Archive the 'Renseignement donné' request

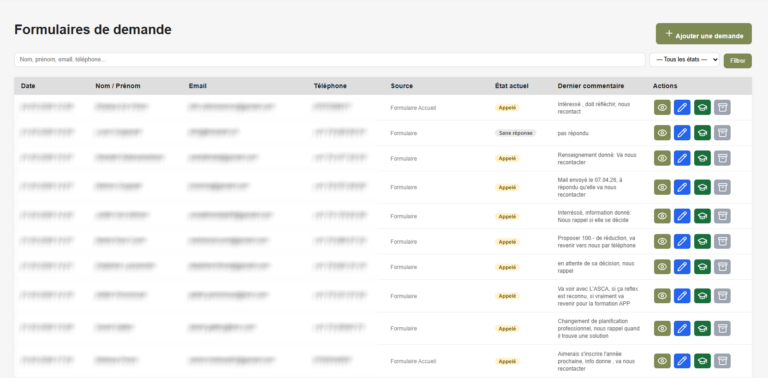(722, 158)
